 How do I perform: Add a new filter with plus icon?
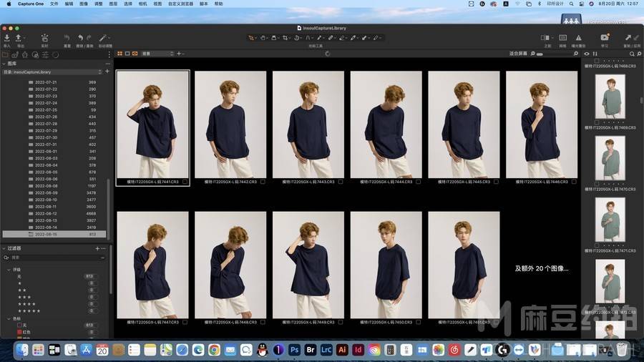[x=97, y=248]
